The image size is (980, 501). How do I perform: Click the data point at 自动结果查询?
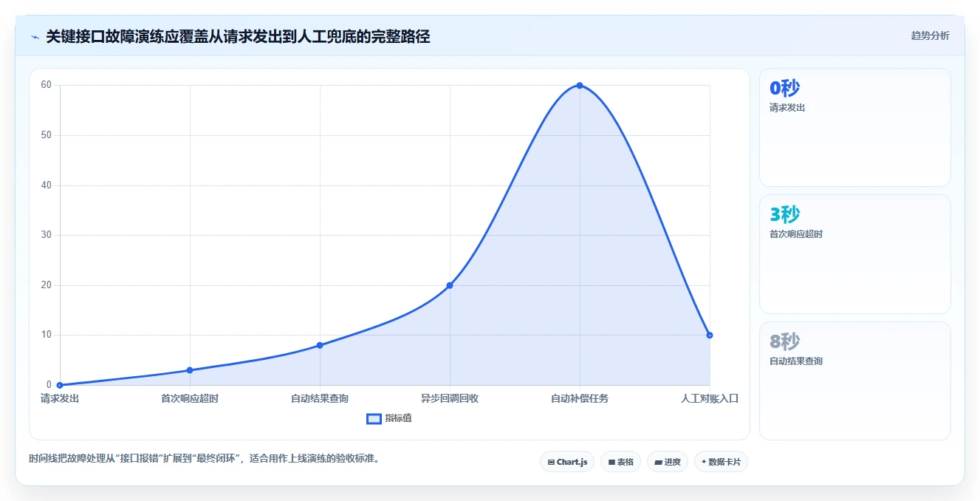click(x=320, y=345)
